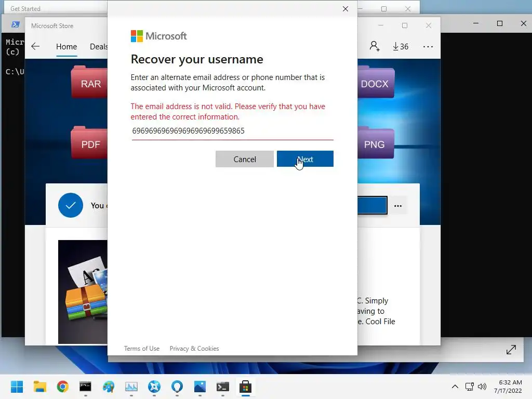Viewport: 532px width, 399px height.
Task: Open the more options dots beside the blue button
Action: (398, 206)
